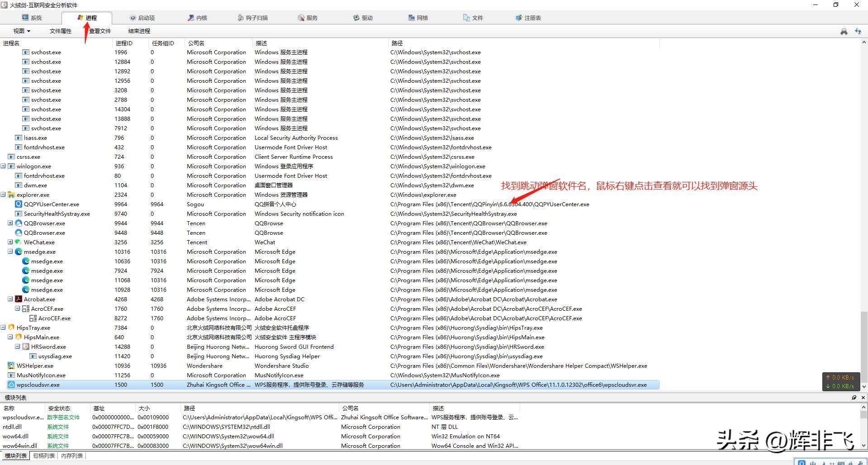Screen dimensions: 868x465
Task: Click the HipsMain.exe shield icon
Action: (x=19, y=337)
